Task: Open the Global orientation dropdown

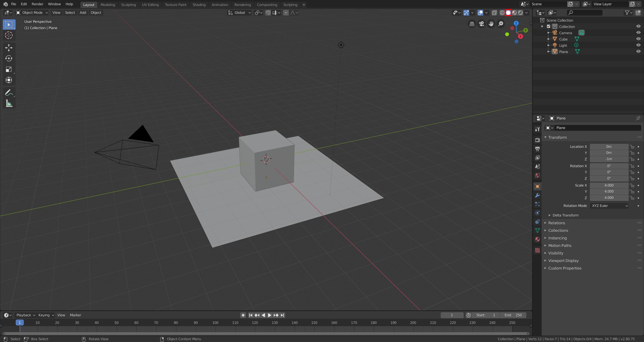Action: tap(239, 13)
